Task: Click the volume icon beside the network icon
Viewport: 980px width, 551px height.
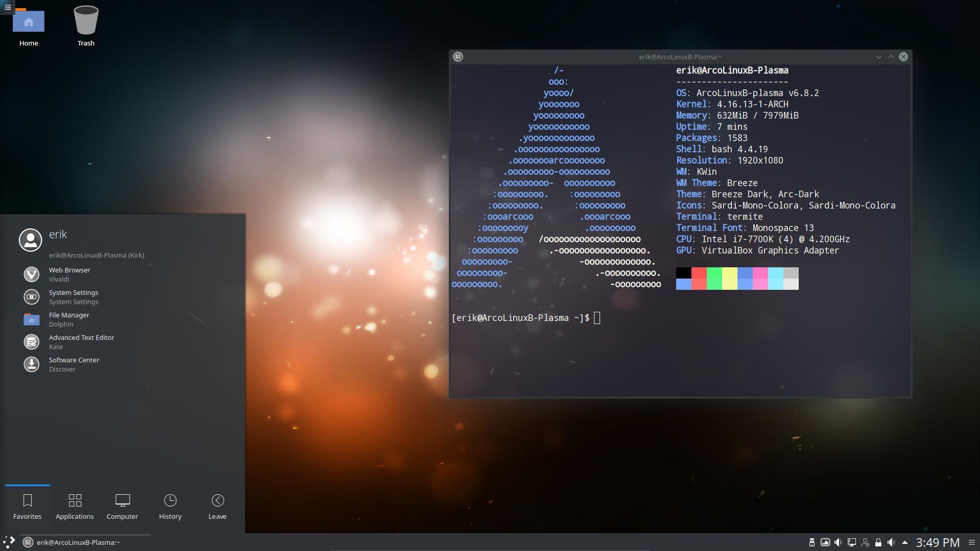Action: point(838,542)
